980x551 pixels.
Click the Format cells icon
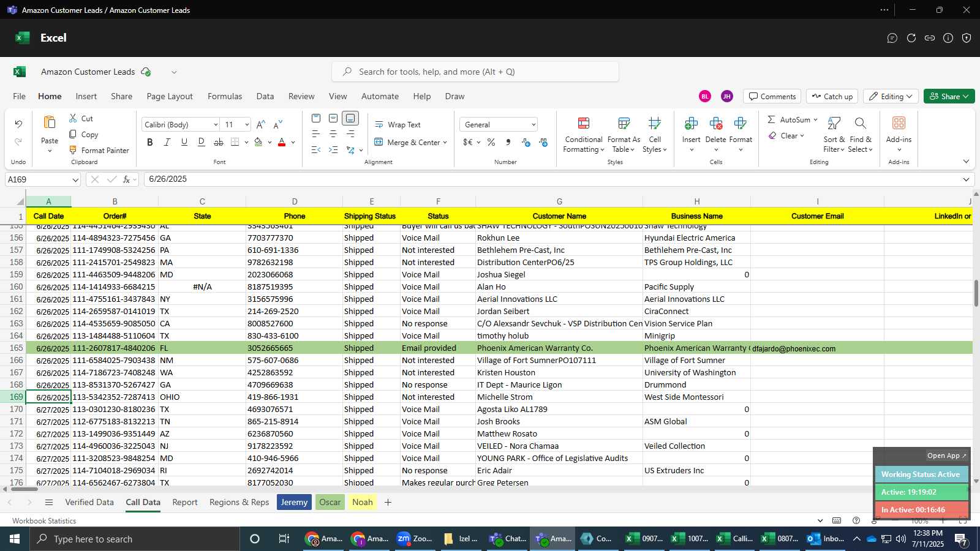point(740,124)
